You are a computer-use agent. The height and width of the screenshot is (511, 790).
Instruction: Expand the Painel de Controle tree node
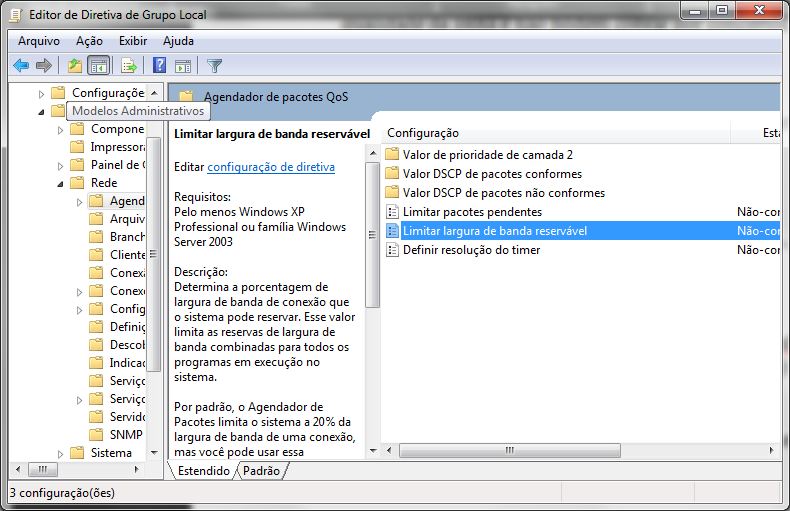(x=60, y=166)
